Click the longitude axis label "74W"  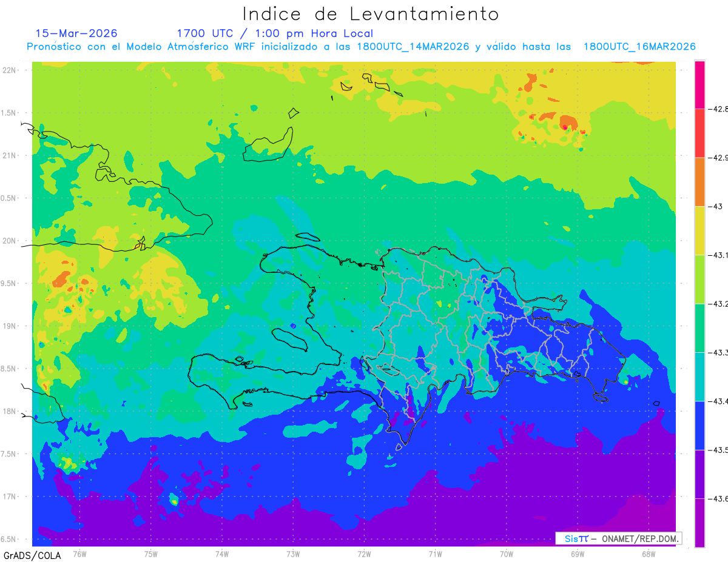[222, 554]
